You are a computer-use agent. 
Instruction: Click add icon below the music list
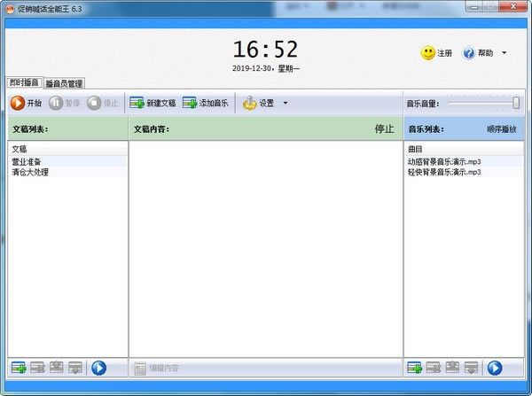coord(413,368)
